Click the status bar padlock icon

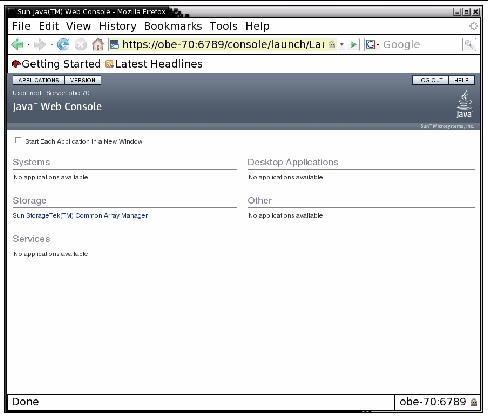coord(474,402)
